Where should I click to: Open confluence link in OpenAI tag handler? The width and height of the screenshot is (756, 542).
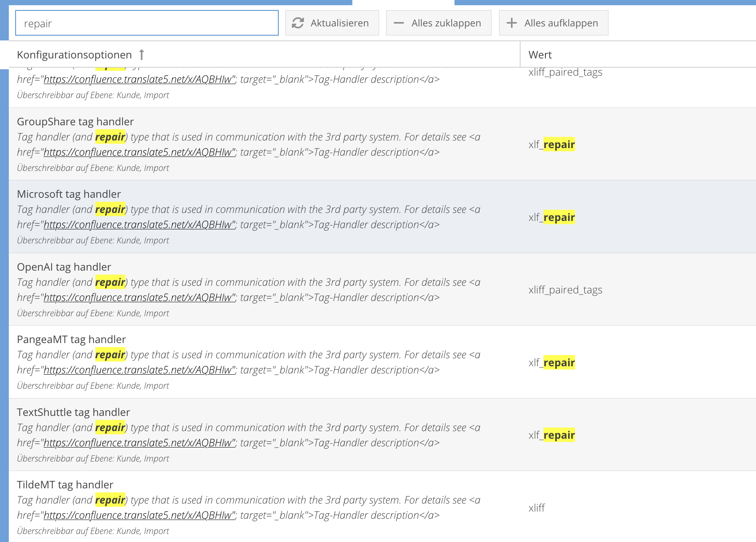(139, 298)
